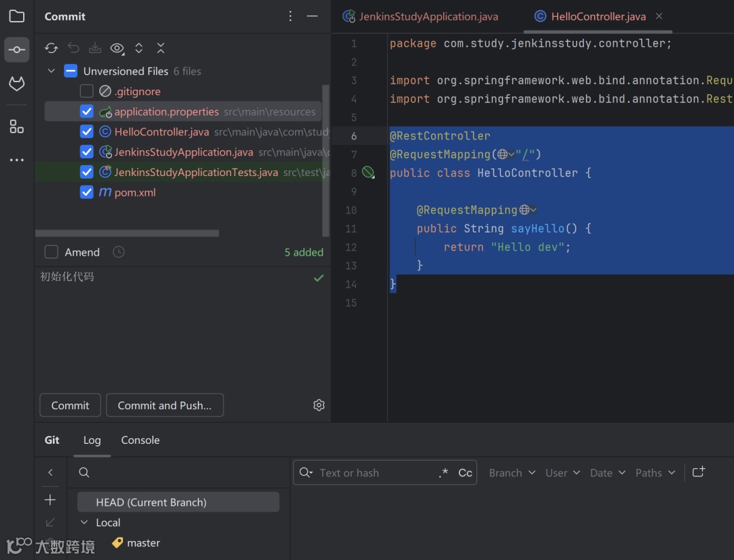
Task: Click Expand All in Commit toolbar
Action: point(139,48)
